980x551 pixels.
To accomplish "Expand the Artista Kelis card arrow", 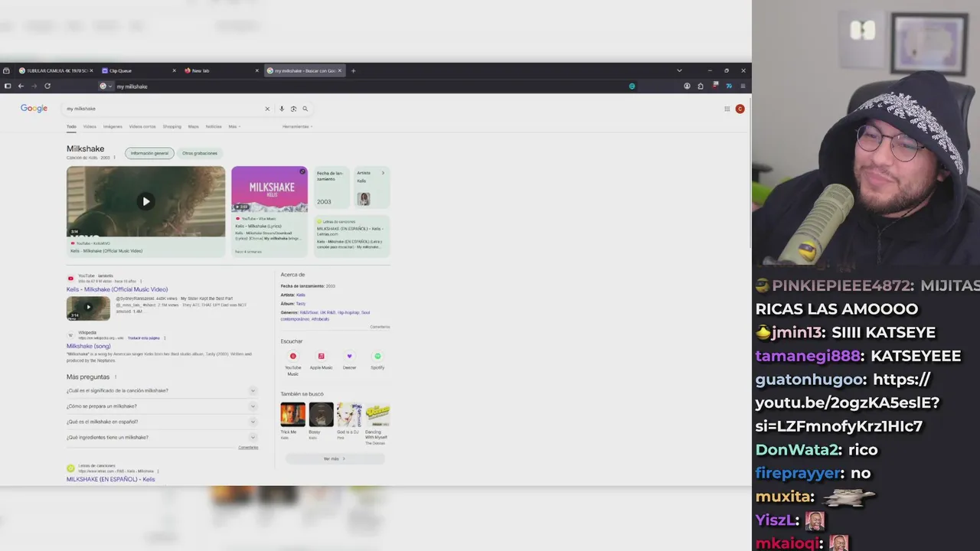I will [x=383, y=173].
